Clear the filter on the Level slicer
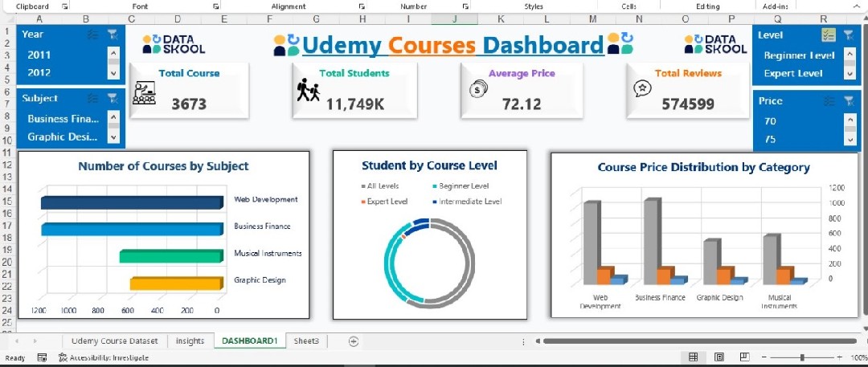868x367 pixels. click(x=849, y=35)
